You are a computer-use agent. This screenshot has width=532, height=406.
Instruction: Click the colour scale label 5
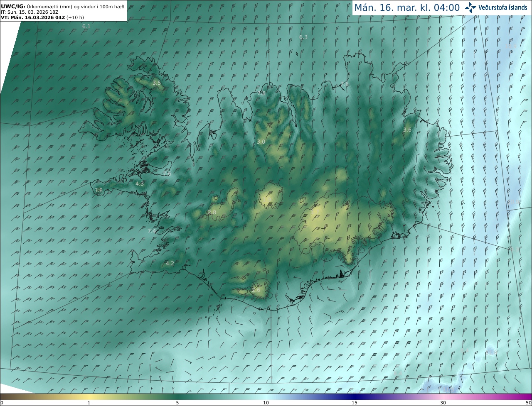(177, 403)
